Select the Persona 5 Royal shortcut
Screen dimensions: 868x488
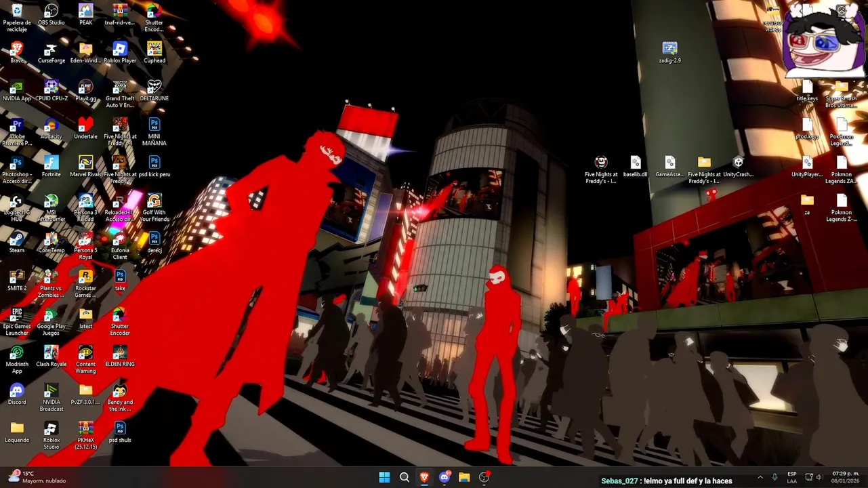click(x=85, y=245)
